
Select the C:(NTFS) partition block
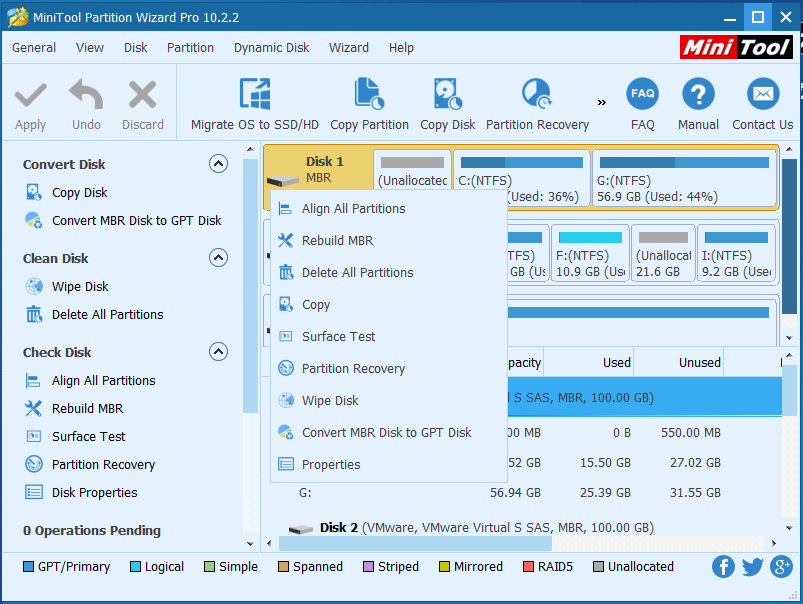[521, 178]
